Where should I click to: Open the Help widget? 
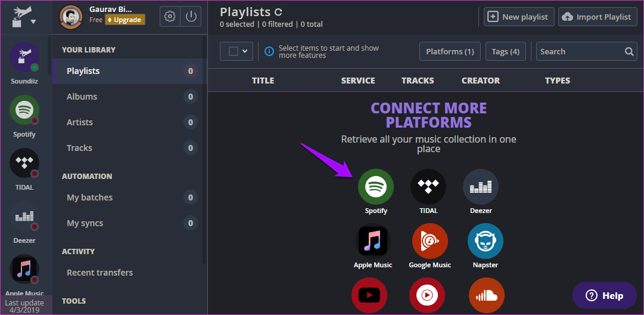point(605,295)
